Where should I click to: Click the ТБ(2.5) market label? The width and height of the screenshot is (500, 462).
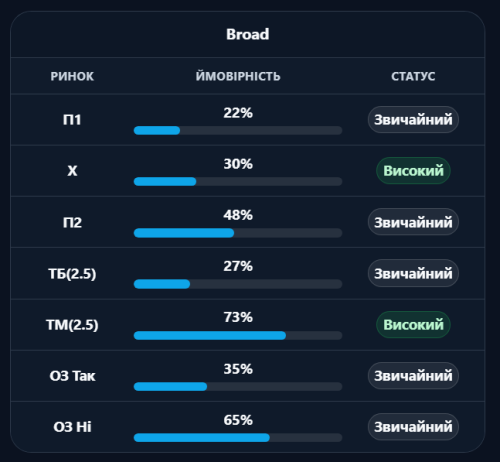click(72, 274)
